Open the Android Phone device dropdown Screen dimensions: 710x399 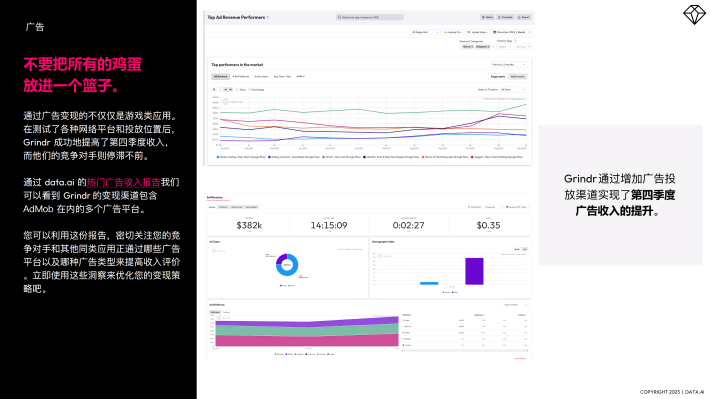(452, 33)
